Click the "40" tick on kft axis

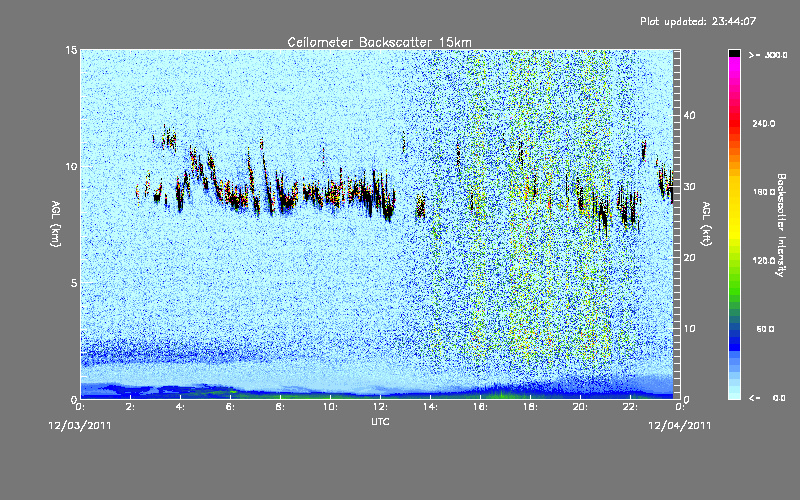[689, 115]
